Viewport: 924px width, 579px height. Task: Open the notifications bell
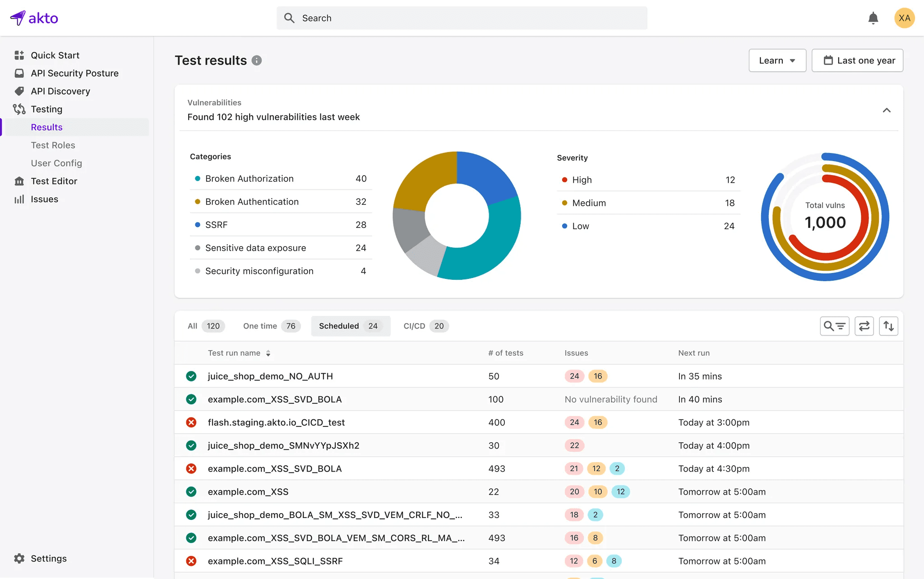873,18
